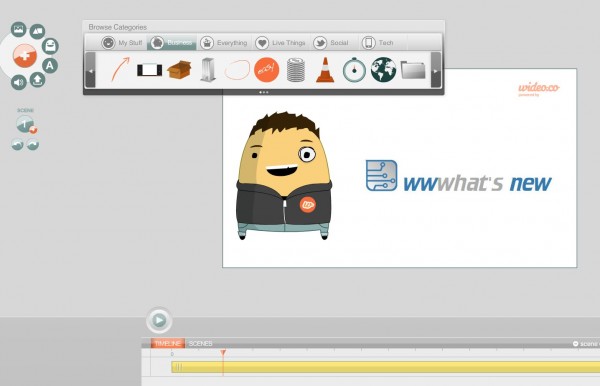600x386 pixels.
Task: Click the orange plus add button
Action: (x=24, y=55)
